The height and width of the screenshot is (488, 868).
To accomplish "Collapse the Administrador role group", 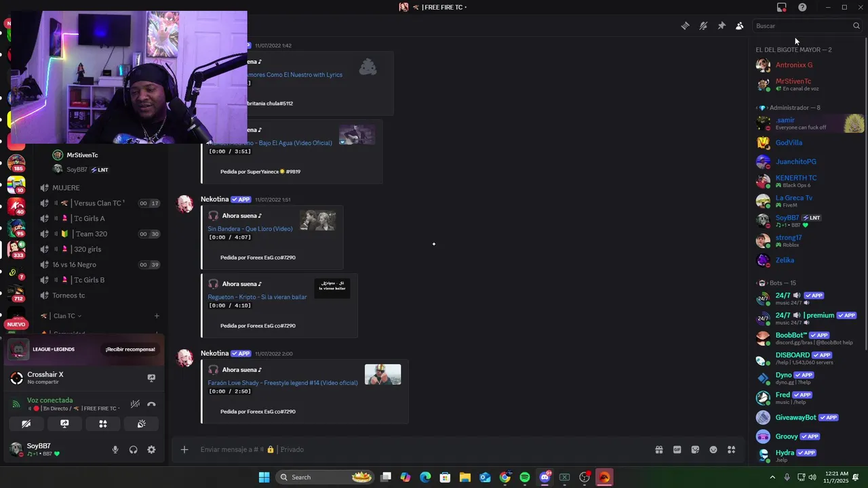I will point(789,108).
